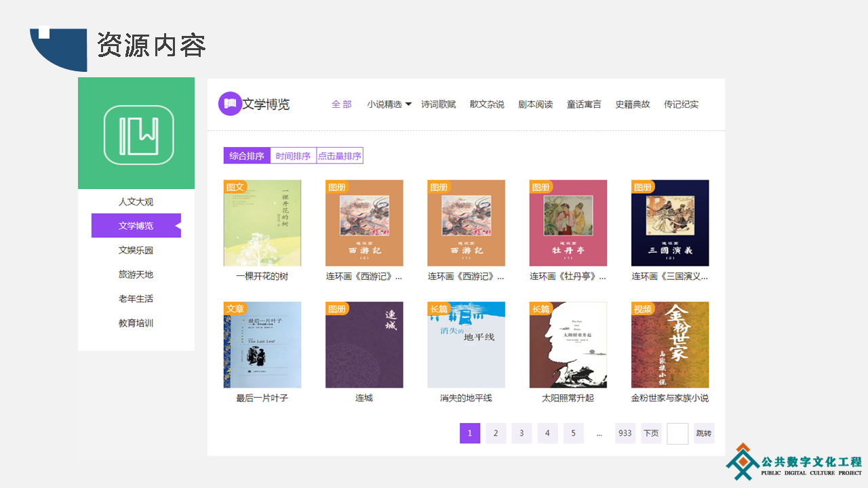The height and width of the screenshot is (488, 868).
Task: Open the 最后一片叶子 article cover
Action: [262, 345]
